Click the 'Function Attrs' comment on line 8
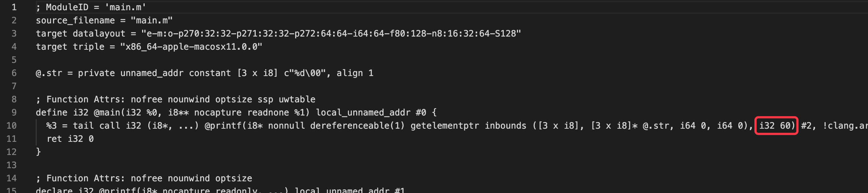 [x=175, y=99]
